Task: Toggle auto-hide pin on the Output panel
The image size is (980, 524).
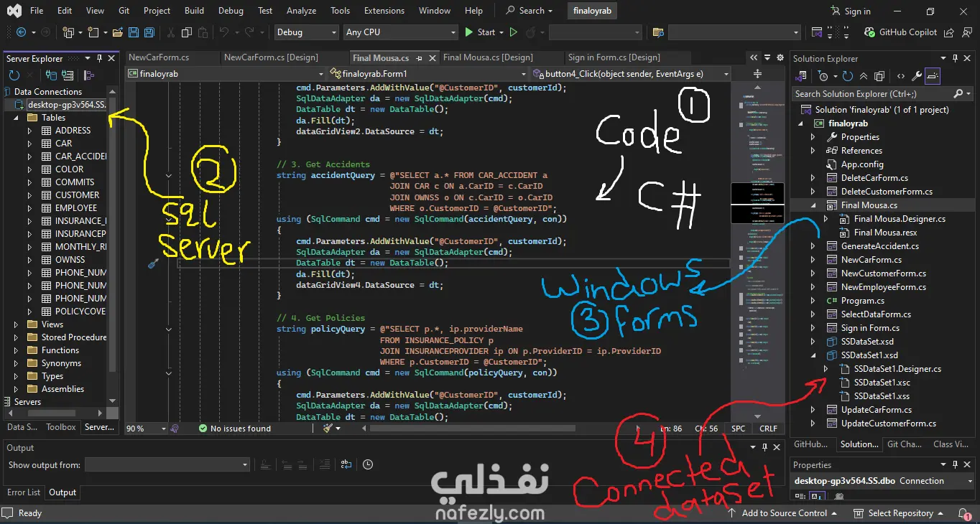Action: click(x=766, y=447)
